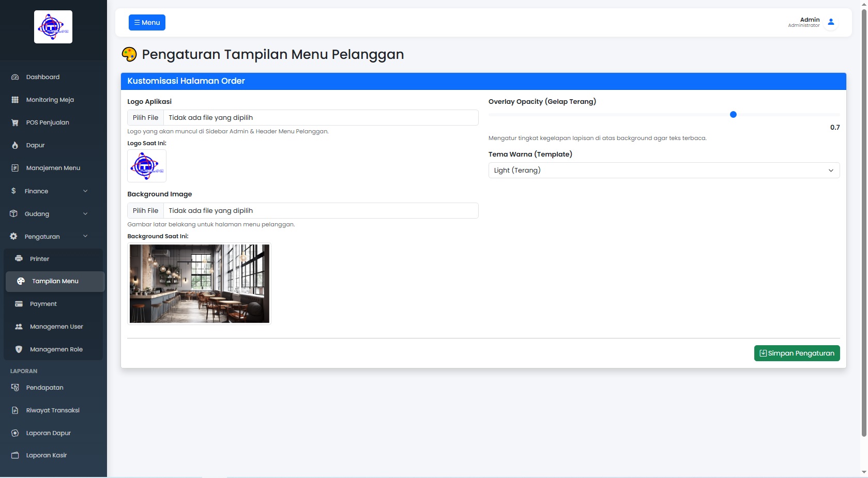Open POS Penjualan from sidebar

click(x=53, y=122)
